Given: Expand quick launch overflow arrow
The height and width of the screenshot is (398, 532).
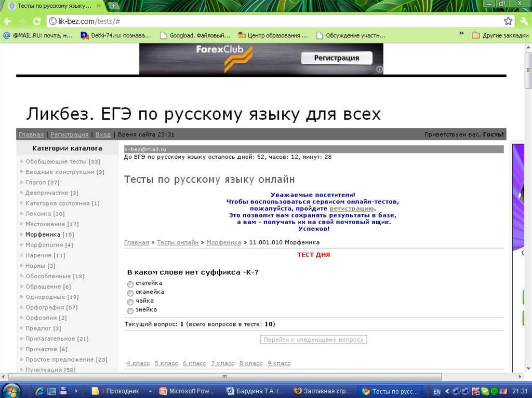Looking at the screenshot, I should (76, 391).
